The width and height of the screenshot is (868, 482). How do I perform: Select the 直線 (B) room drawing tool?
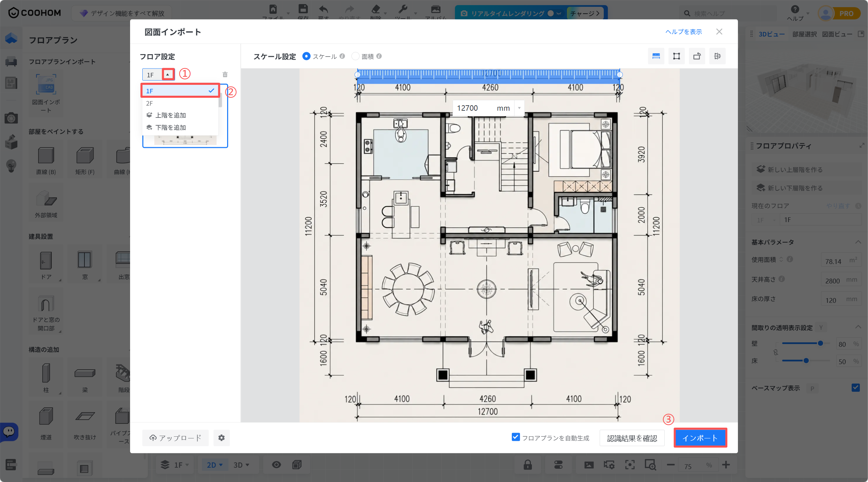pos(46,160)
